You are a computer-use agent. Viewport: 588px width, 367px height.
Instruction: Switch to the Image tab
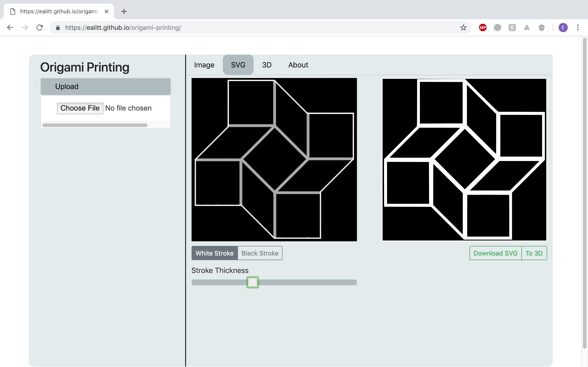[204, 65]
